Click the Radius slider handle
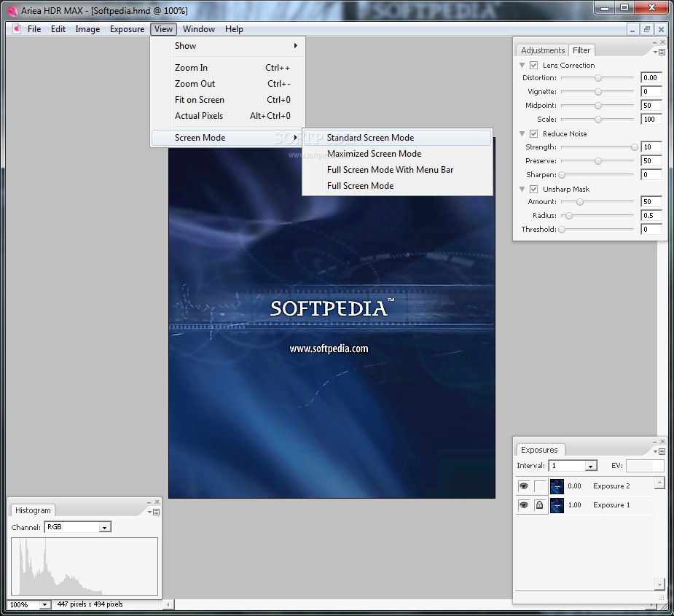This screenshot has height=616, width=674. (569, 216)
